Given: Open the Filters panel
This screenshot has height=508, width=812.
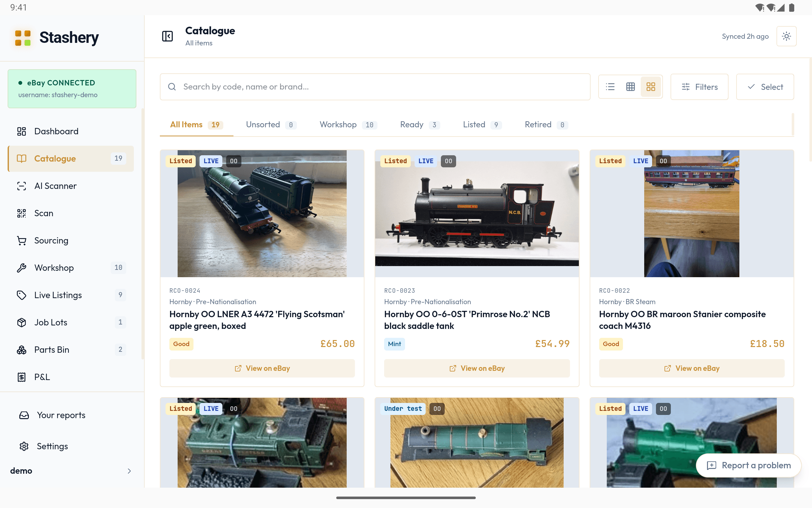Looking at the screenshot, I should point(699,87).
